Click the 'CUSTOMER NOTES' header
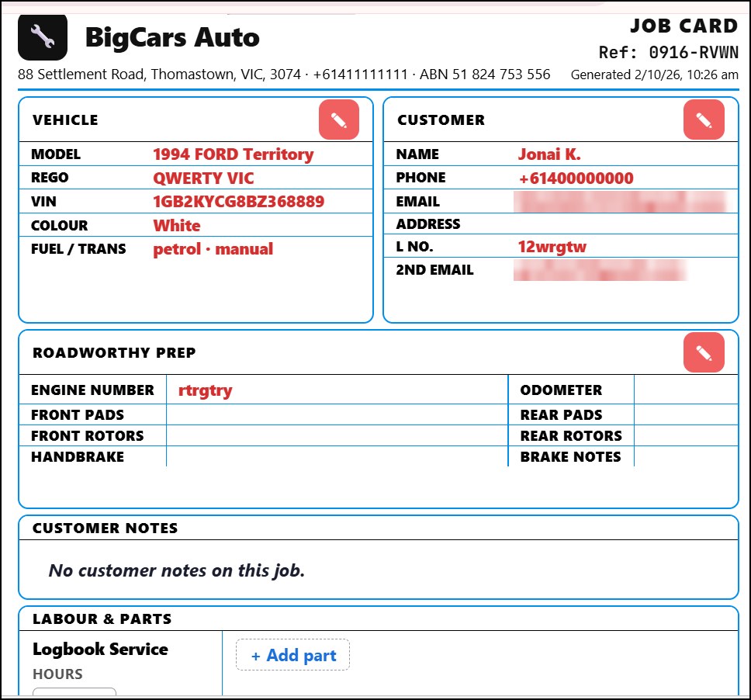Screen dimensions: 751x700 point(105,528)
